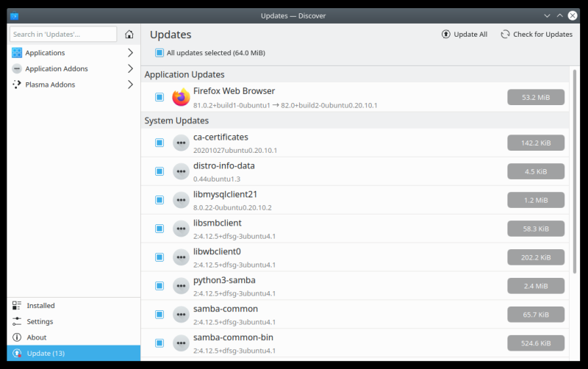Click the 2.4 MiB size button
The image size is (588, 369).
coord(536,286)
